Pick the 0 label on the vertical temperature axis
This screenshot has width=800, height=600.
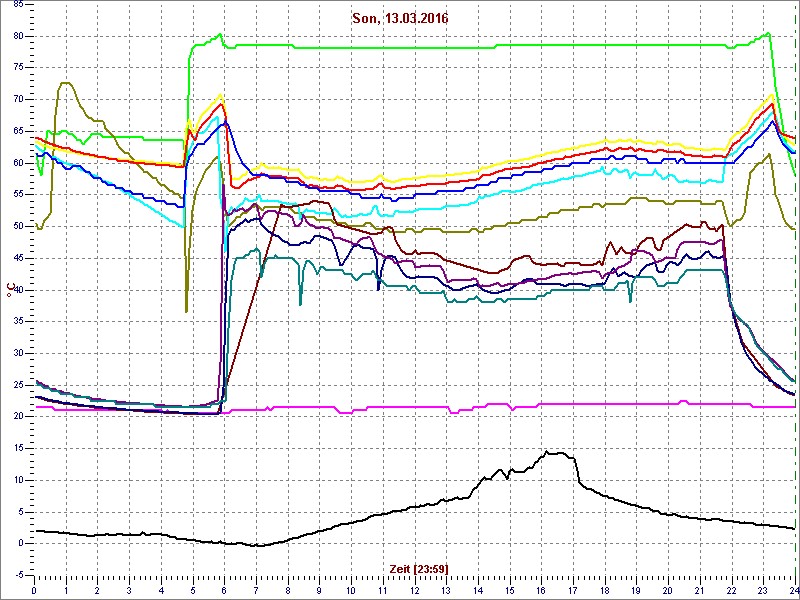click(20, 543)
